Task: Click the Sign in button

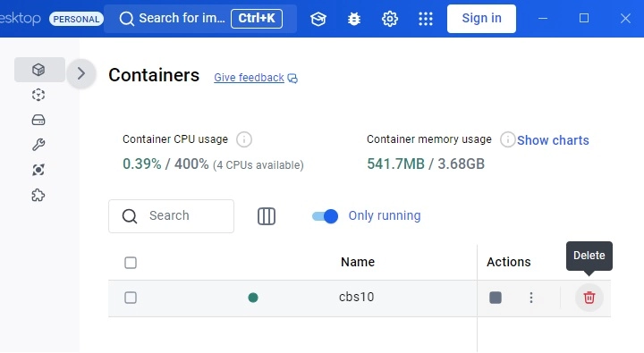Action: (x=481, y=19)
